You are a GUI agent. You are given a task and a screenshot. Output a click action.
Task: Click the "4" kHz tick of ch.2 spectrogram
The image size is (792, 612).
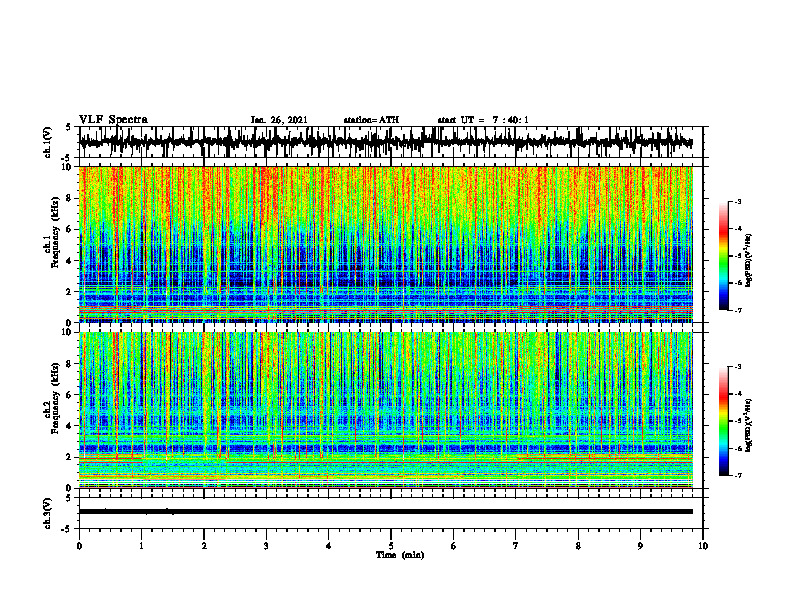(70, 426)
